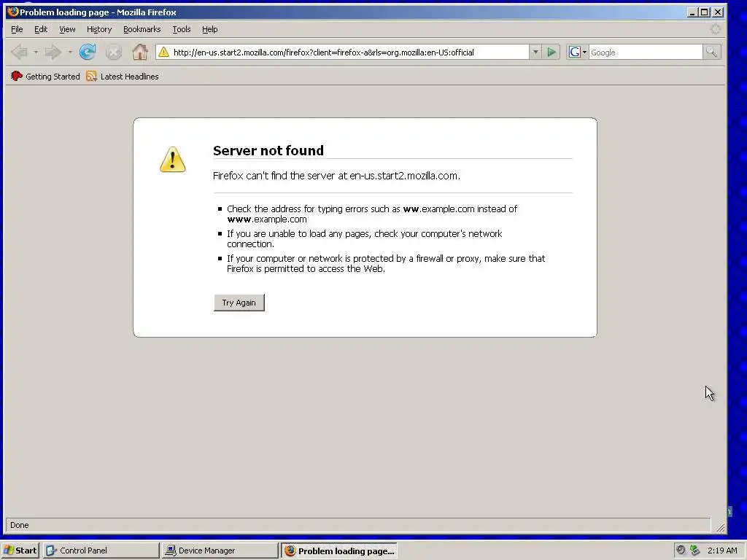Maximize the Firefox window

[705, 12]
